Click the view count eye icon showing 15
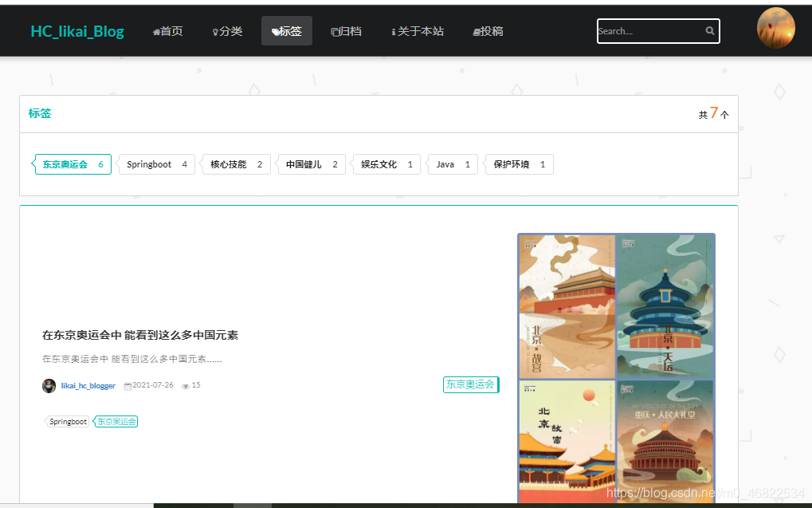The width and height of the screenshot is (812, 508). click(184, 385)
